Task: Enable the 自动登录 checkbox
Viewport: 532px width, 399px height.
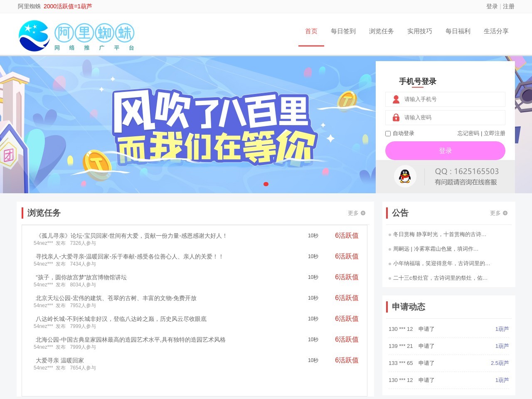Action: pos(387,133)
